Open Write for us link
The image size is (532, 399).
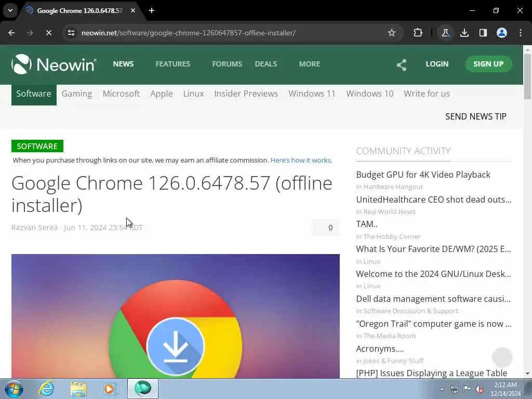click(427, 94)
